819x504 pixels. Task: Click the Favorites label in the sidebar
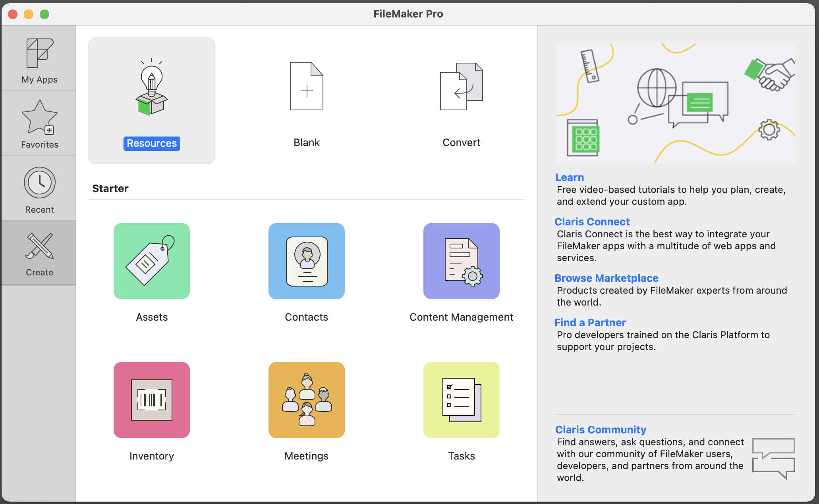[x=40, y=144]
